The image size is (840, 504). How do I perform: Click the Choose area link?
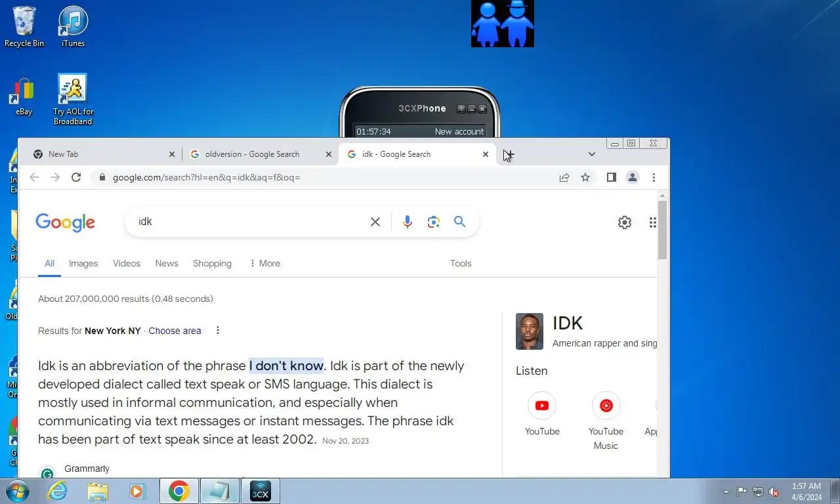click(175, 331)
